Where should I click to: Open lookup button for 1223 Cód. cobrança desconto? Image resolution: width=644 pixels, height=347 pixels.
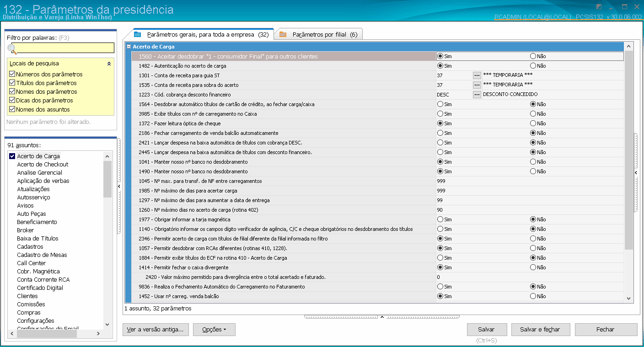[x=477, y=95]
